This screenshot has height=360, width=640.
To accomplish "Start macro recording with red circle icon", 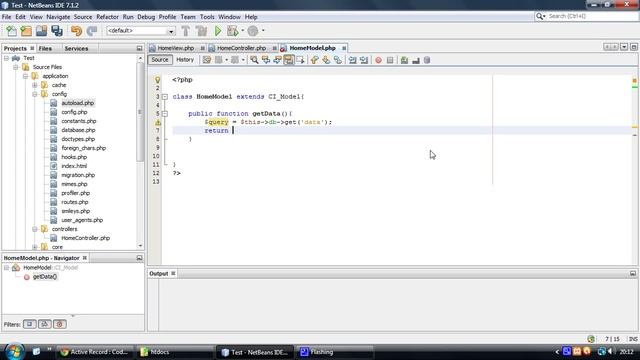I will coord(378,60).
